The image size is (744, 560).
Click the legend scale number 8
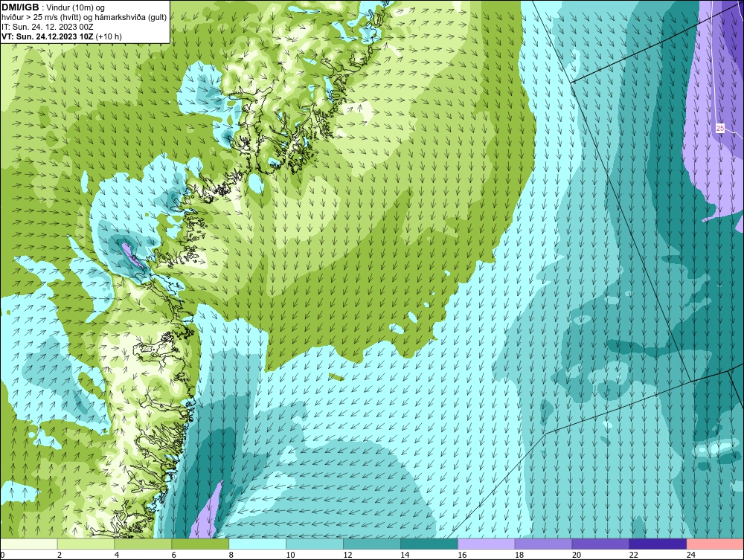231,555
